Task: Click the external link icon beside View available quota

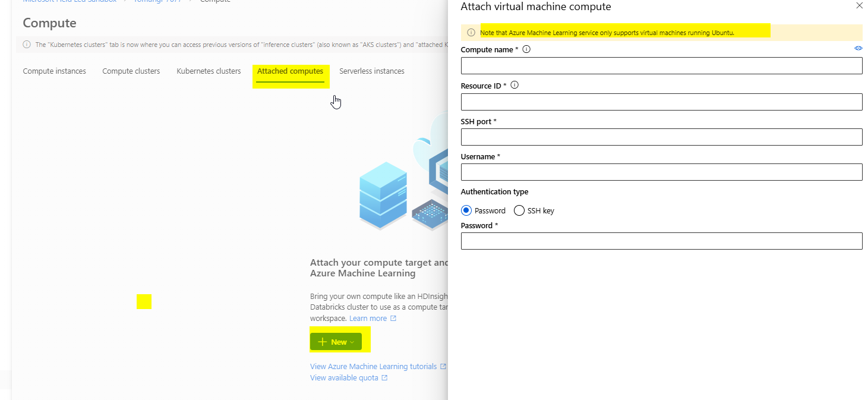Action: 386,377
